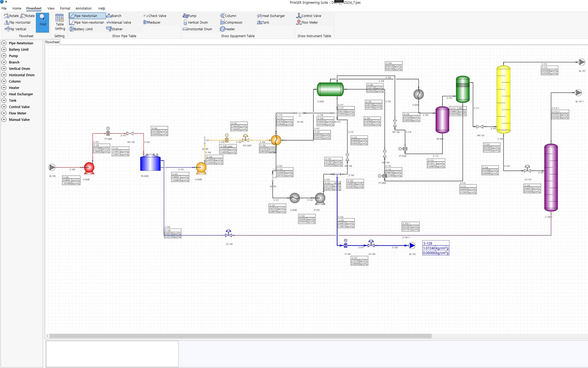The image size is (588, 368).
Task: Pick the Vertical Drum ribbon tool
Action: coord(195,22)
